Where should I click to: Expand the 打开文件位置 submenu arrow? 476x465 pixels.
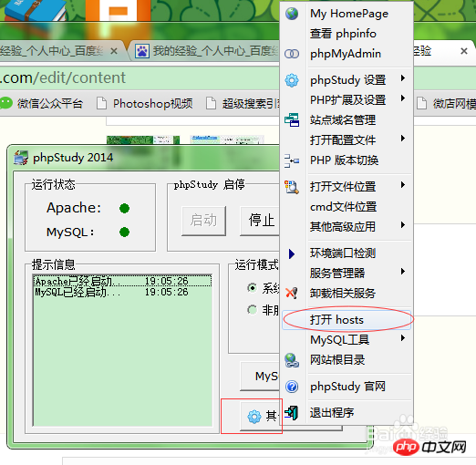pos(403,185)
